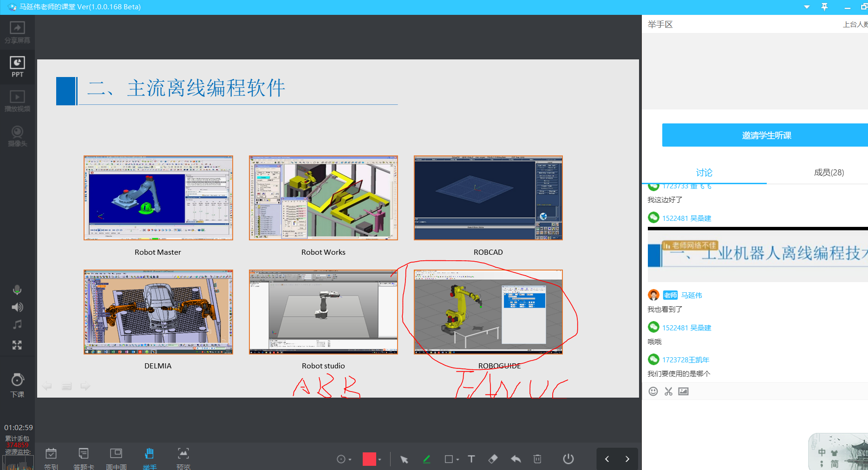Viewport: 868px width, 470px height.
Task: Switch to the 成员(28) members tab
Action: [x=829, y=173]
